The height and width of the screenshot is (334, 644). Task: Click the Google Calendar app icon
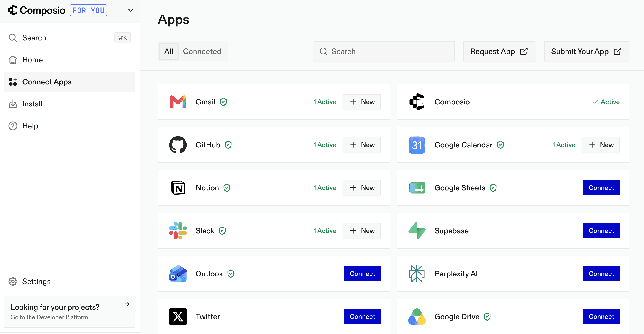(x=417, y=145)
